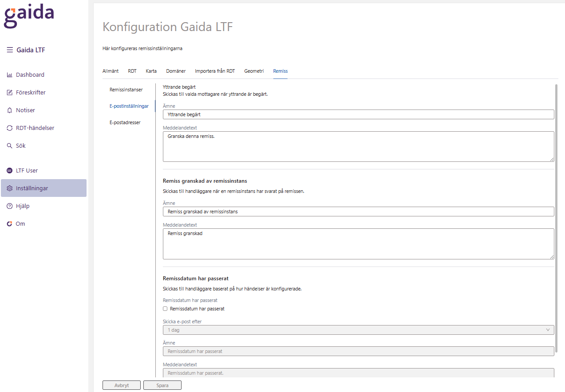This screenshot has height=392, width=565.
Task: Click the Gaida logo
Action: coord(29,18)
